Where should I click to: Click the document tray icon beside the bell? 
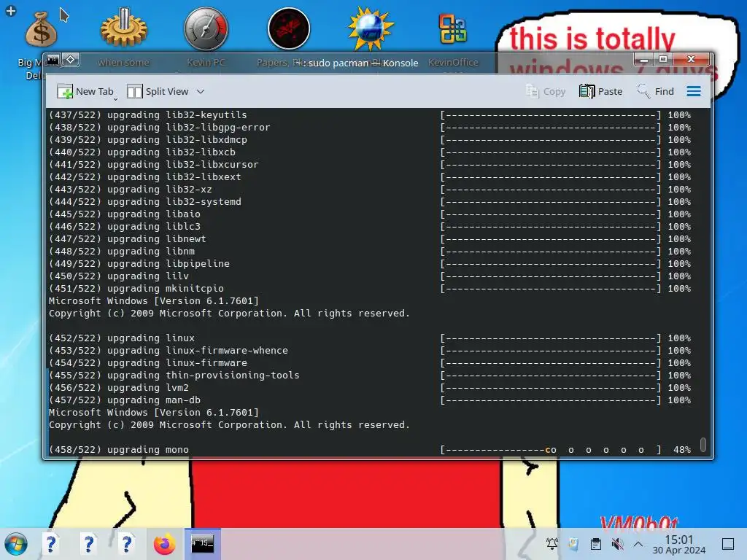(573, 544)
